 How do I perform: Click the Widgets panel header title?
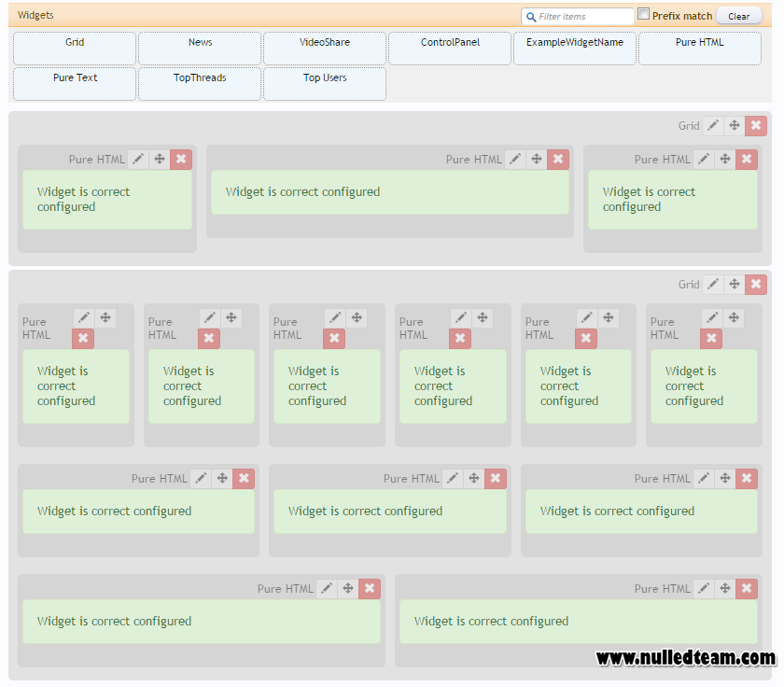coord(35,15)
